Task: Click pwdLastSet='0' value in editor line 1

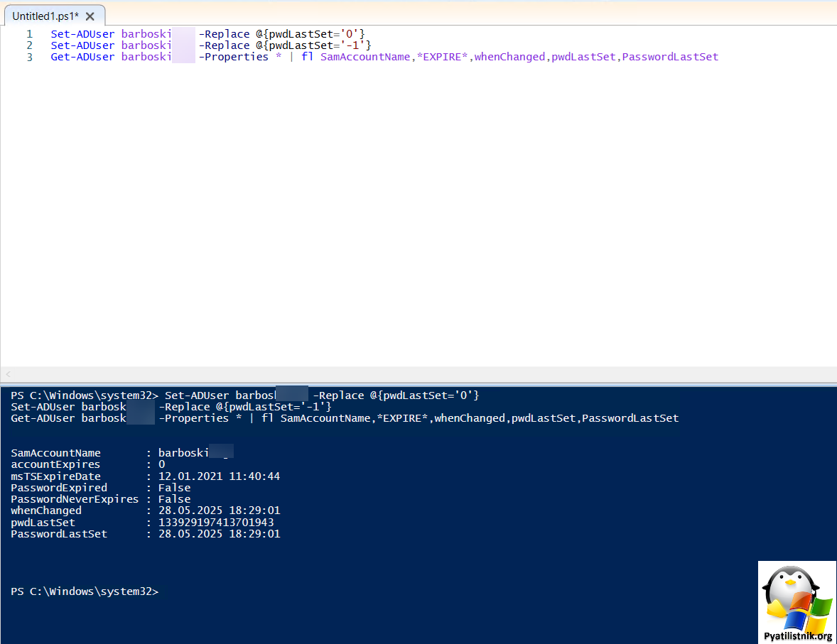Action: pos(313,34)
